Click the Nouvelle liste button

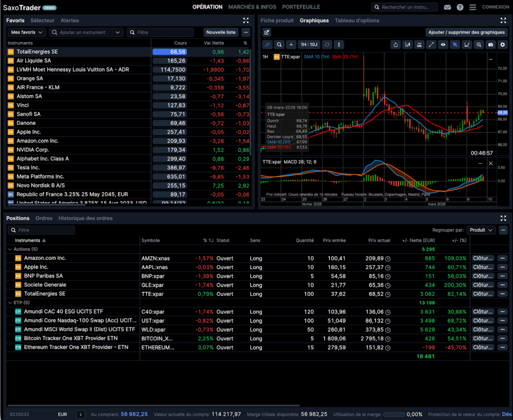pyautogui.click(x=221, y=32)
